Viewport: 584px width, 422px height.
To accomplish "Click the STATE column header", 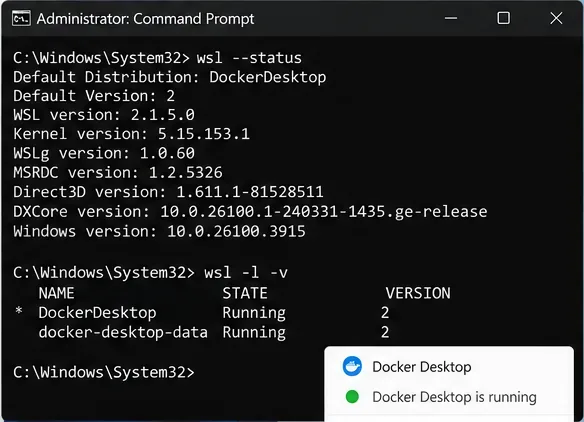I will click(245, 294).
